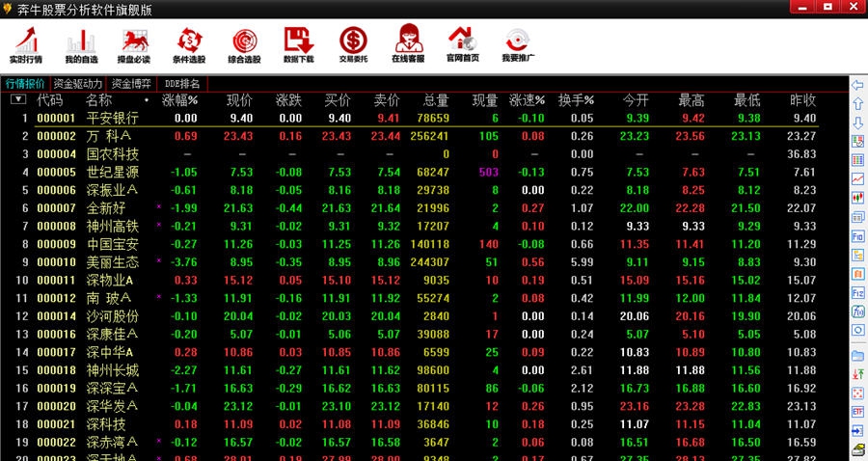Viewport: 868px width, 461px height.
Task: Click the F12 icon in right sidebar
Action: (x=857, y=292)
